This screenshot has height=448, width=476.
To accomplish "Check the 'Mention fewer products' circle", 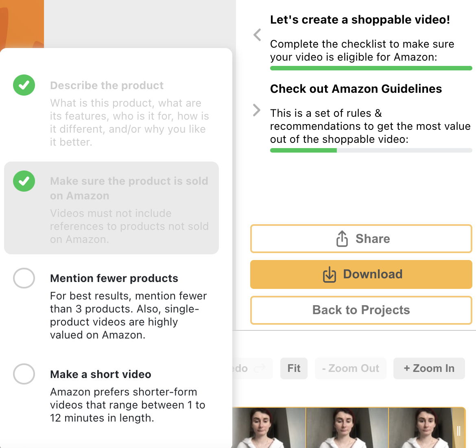I will (24, 278).
